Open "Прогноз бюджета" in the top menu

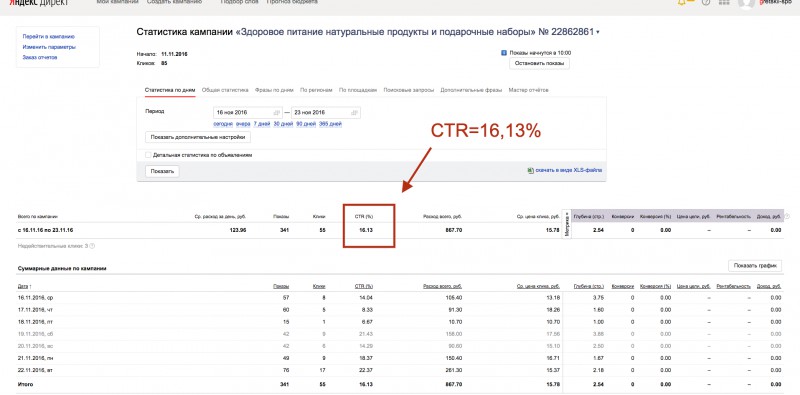292,2
